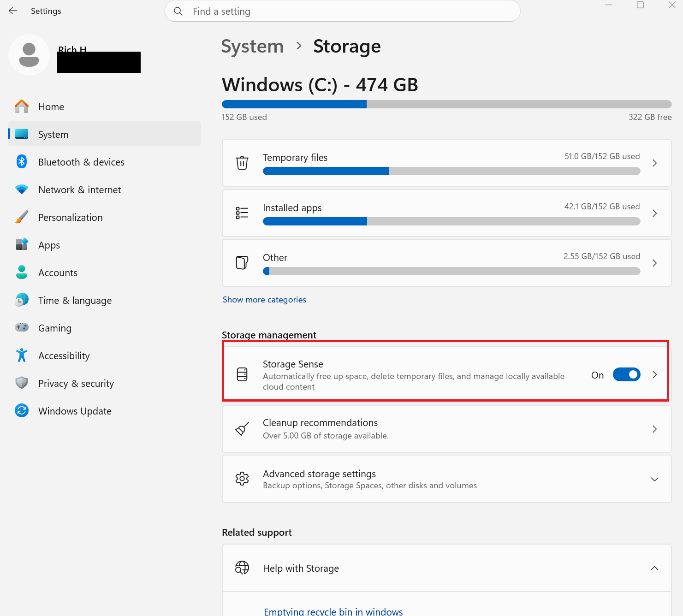Click the Storage Sense title text
683x616 pixels.
coord(293,364)
